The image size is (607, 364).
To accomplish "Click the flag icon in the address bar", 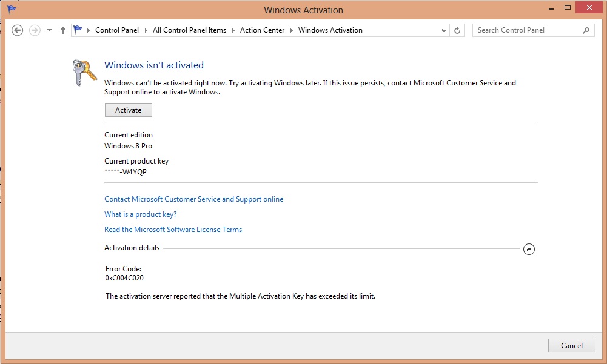I will tap(78, 30).
